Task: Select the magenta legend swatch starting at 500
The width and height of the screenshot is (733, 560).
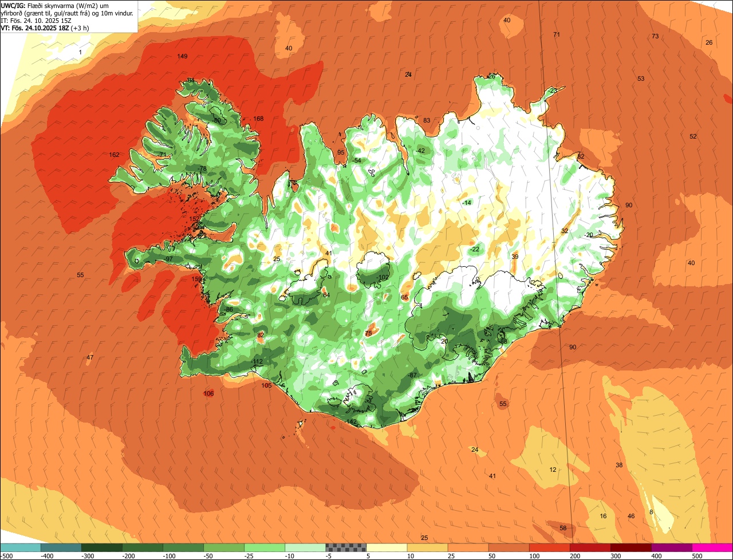Action: (712, 547)
